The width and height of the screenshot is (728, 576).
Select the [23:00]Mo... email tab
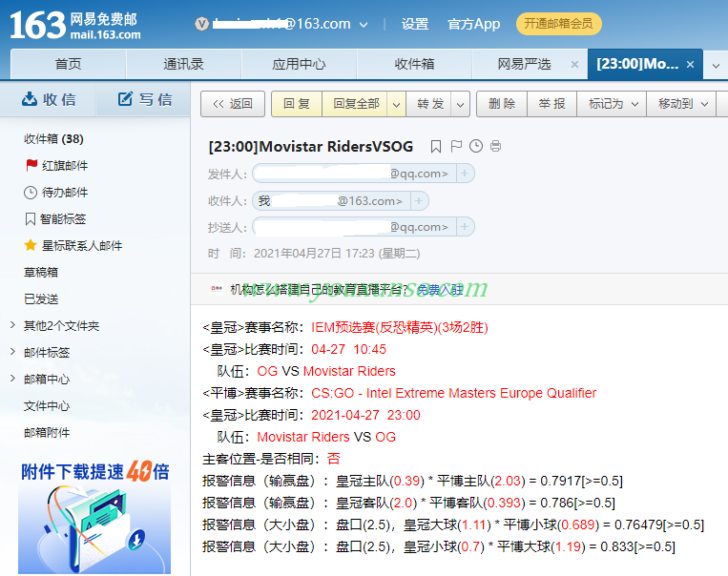point(637,64)
